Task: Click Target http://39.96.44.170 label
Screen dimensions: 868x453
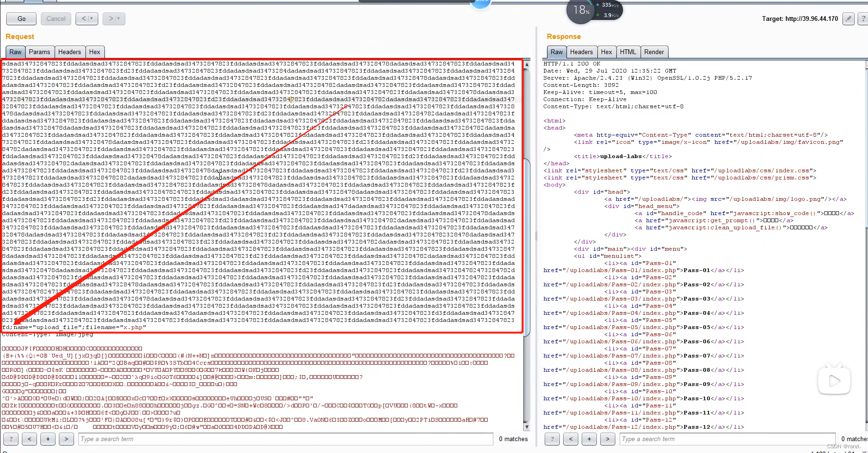Action: tap(800, 19)
